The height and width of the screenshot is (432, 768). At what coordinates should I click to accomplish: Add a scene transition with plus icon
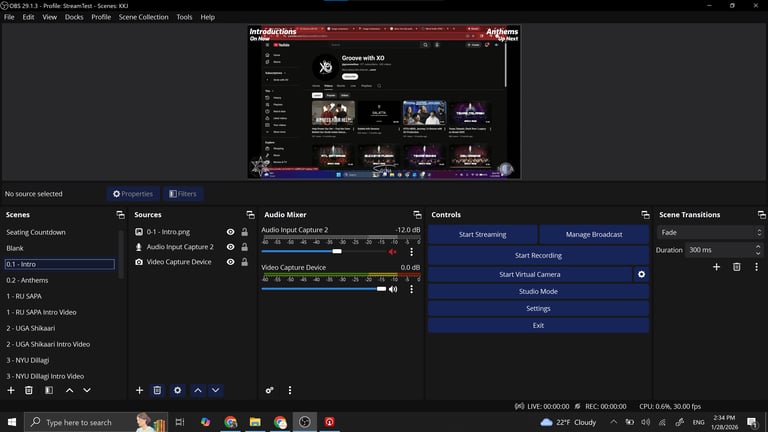pos(717,267)
